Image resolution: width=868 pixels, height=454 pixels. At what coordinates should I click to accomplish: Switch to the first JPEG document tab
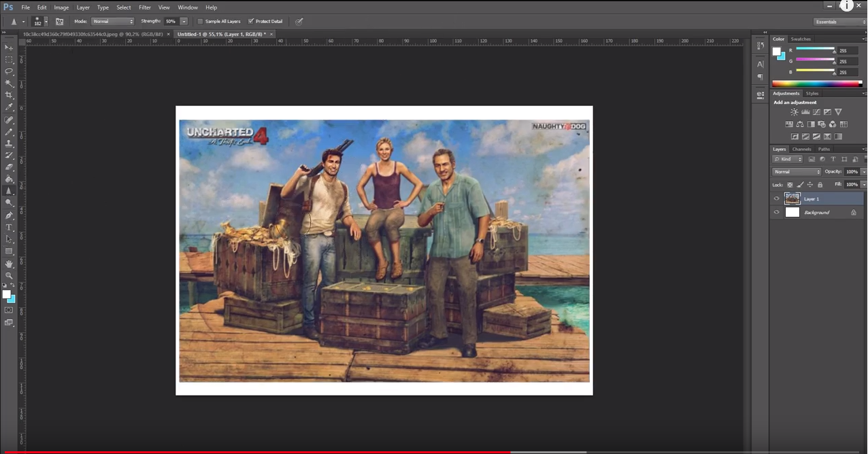(x=93, y=34)
